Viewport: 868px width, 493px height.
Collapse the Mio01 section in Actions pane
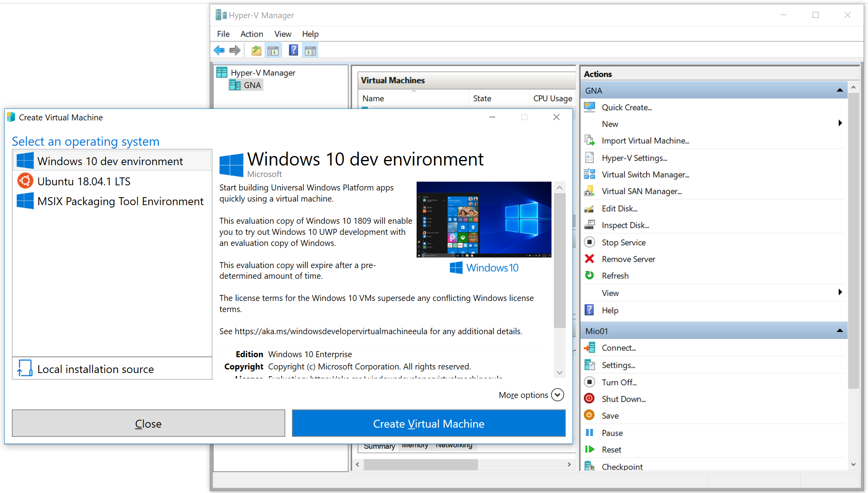coord(840,331)
